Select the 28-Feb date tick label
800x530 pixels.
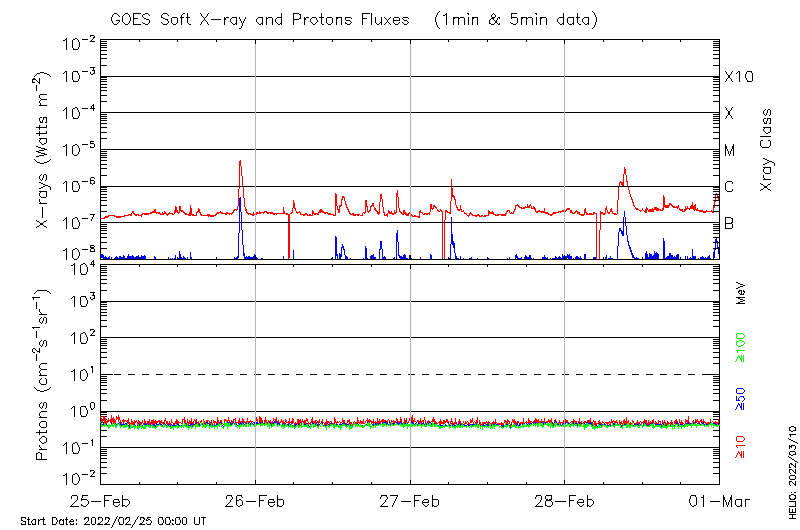point(564,500)
